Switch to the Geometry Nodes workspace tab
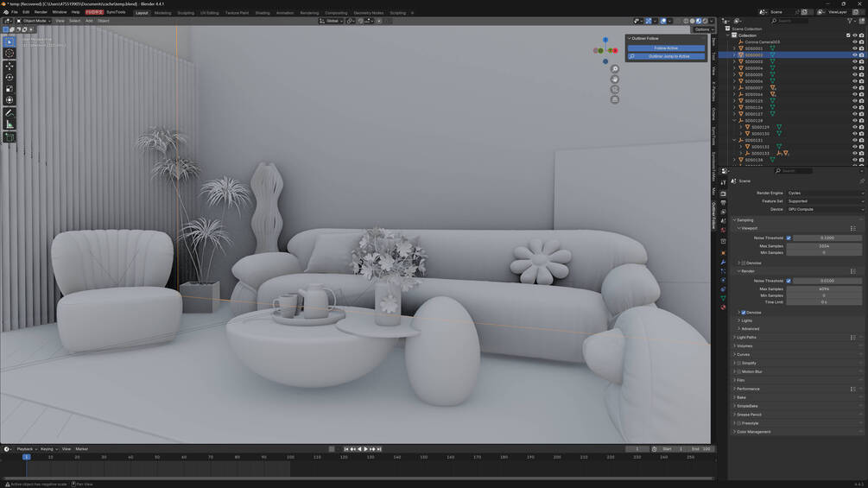The width and height of the screenshot is (868, 488). [x=369, y=13]
